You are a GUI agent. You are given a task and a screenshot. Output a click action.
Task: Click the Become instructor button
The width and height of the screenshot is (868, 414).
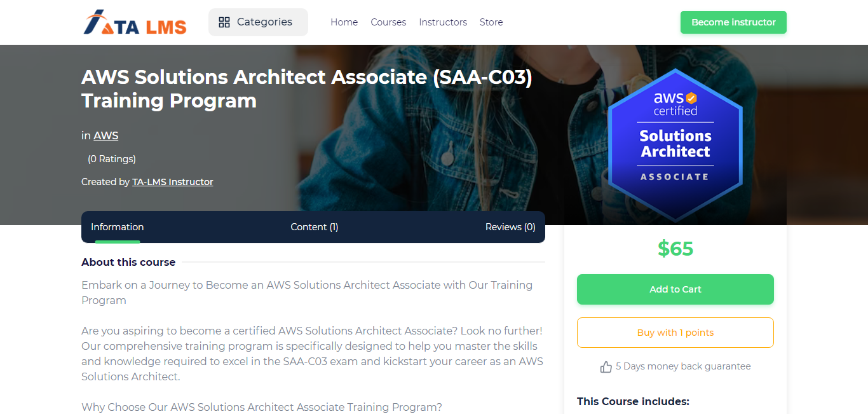pos(733,22)
